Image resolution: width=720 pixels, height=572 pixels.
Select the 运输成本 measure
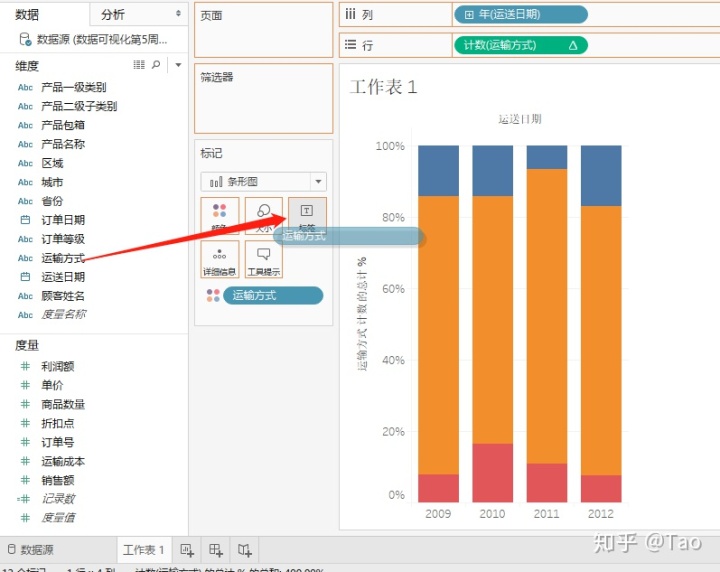(63, 461)
